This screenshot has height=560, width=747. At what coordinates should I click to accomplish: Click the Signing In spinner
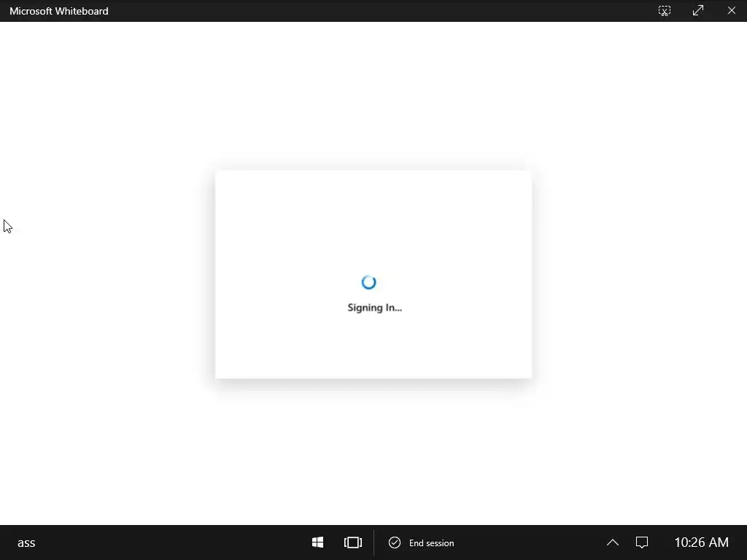point(368,282)
